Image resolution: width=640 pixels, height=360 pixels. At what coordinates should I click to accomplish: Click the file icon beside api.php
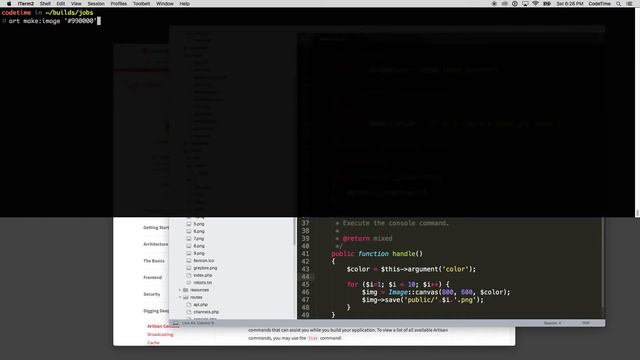(189, 304)
